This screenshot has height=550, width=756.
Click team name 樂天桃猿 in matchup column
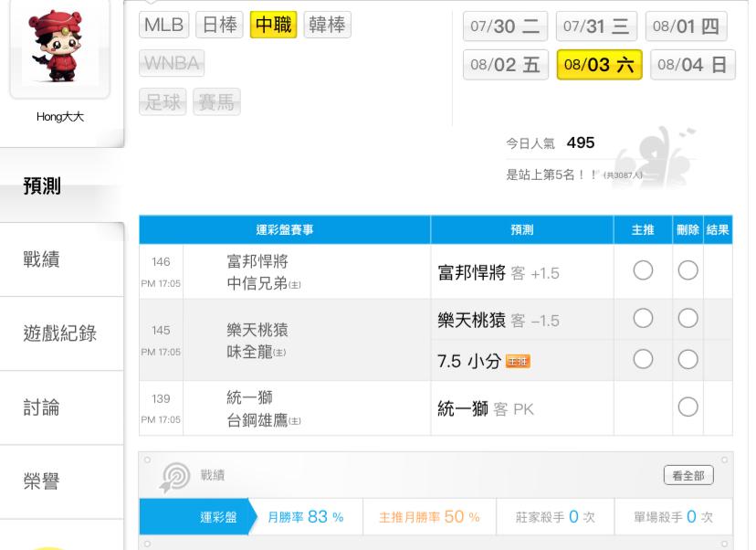257,330
